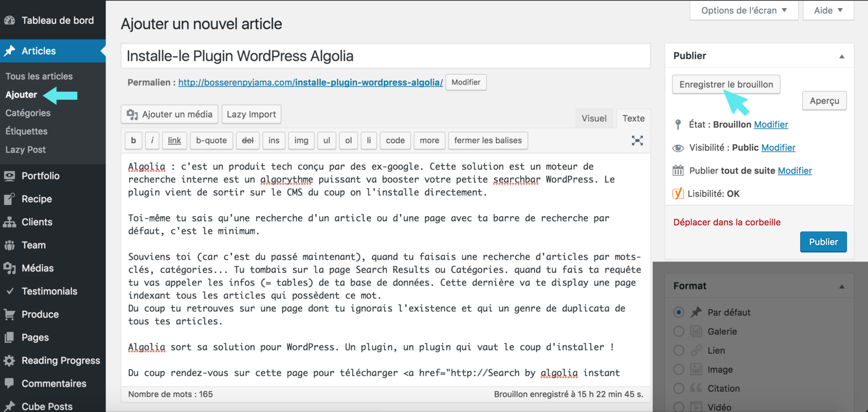The image size is (868, 412).
Task: Click the Par défaut pushpin format icon
Action: (696, 313)
